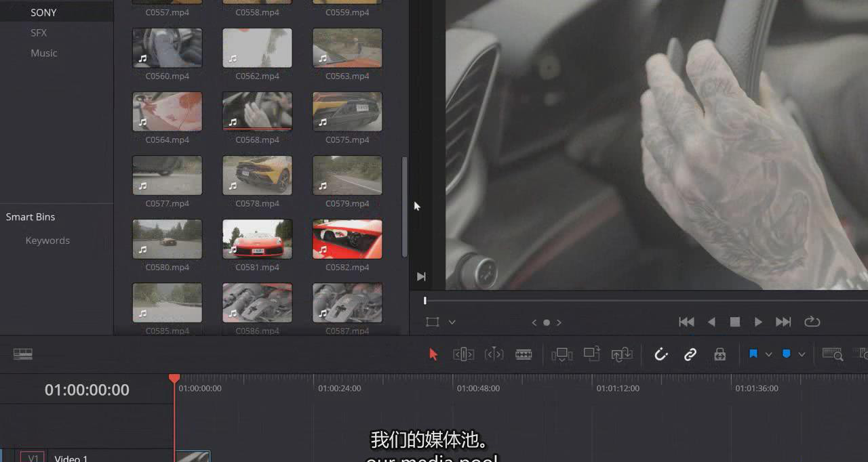This screenshot has height=462, width=868.
Task: Click the Overwrite Clip icon
Action: 592,354
